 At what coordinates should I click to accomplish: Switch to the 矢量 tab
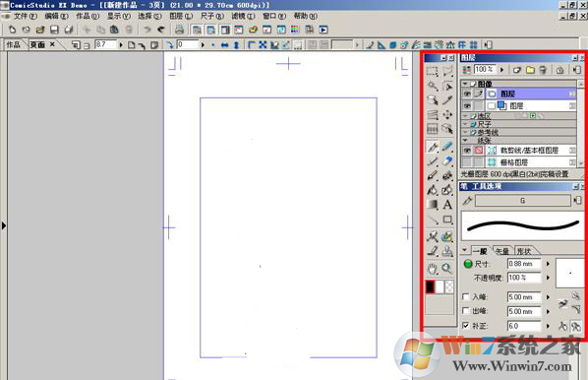tap(502, 251)
